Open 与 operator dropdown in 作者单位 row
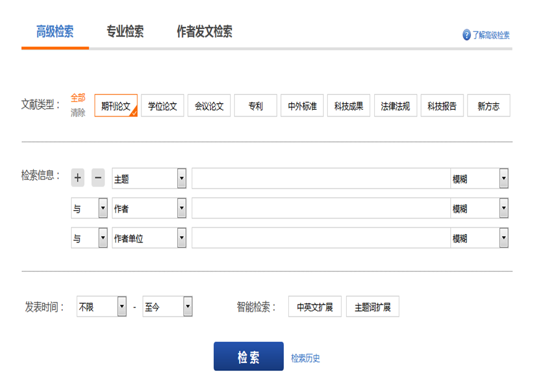 pyautogui.click(x=89, y=238)
